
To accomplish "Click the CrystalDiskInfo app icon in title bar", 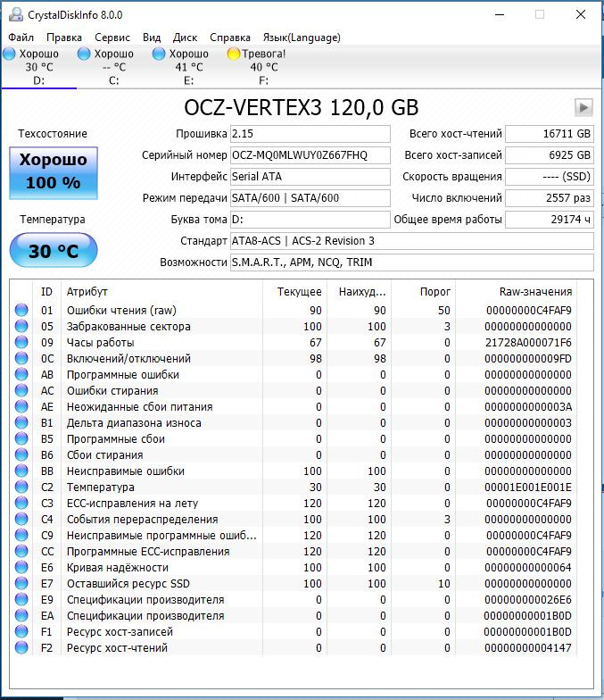I will [16, 14].
